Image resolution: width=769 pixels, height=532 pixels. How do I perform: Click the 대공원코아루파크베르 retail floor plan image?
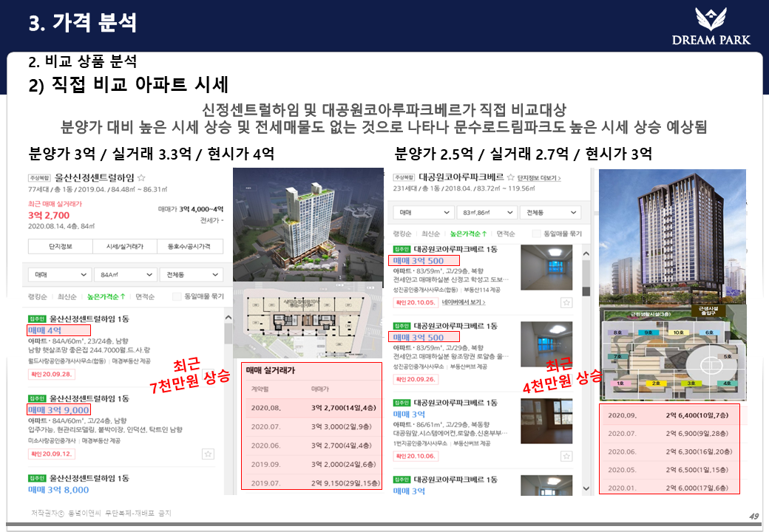[673, 352]
